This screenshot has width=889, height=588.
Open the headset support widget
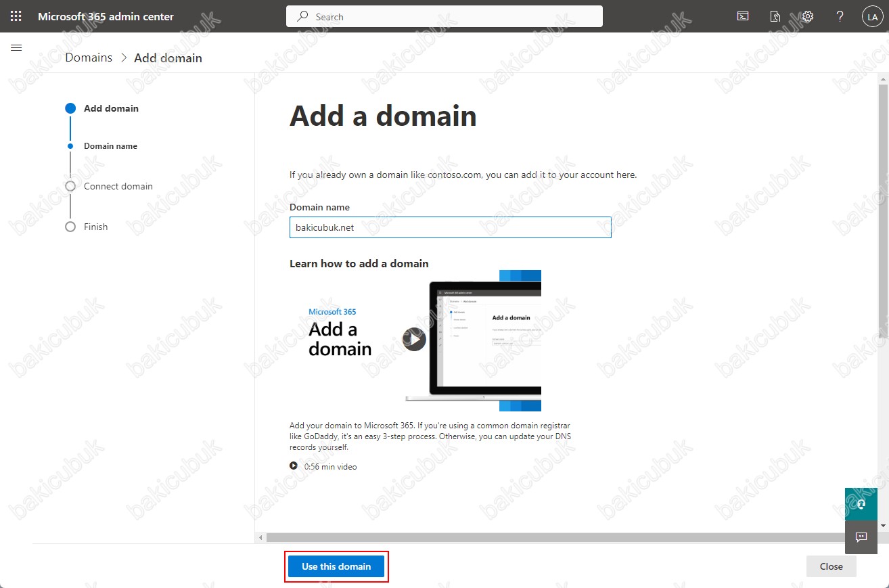coord(861,504)
